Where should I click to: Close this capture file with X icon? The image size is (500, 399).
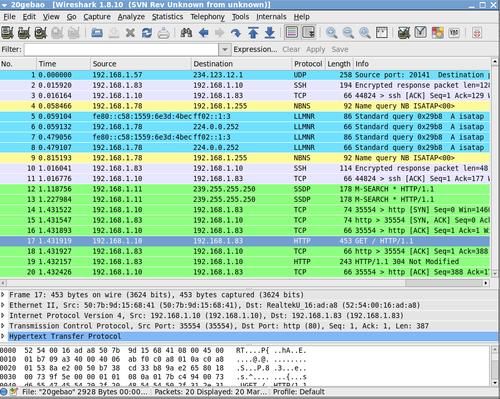pyautogui.click(x=130, y=33)
